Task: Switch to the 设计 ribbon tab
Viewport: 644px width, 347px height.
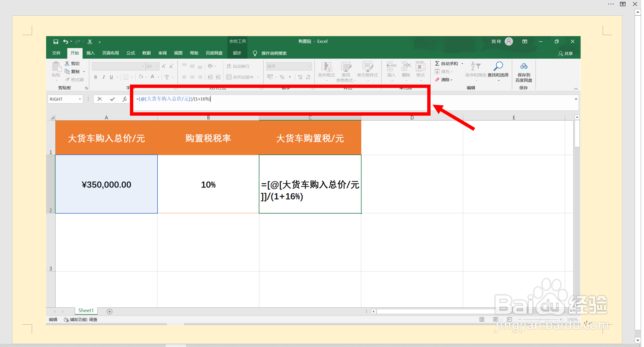Action: (237, 53)
